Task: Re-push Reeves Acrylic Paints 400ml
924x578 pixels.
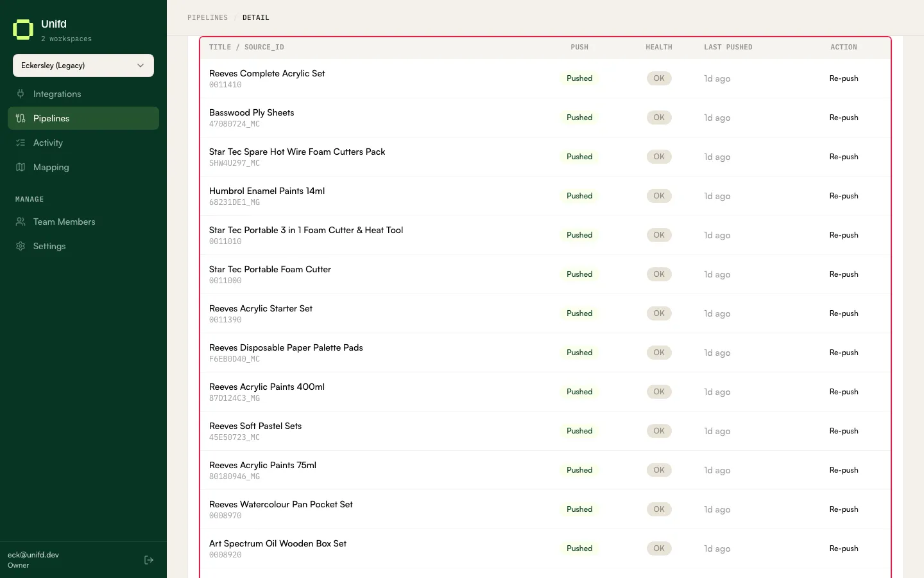Action: click(x=844, y=392)
